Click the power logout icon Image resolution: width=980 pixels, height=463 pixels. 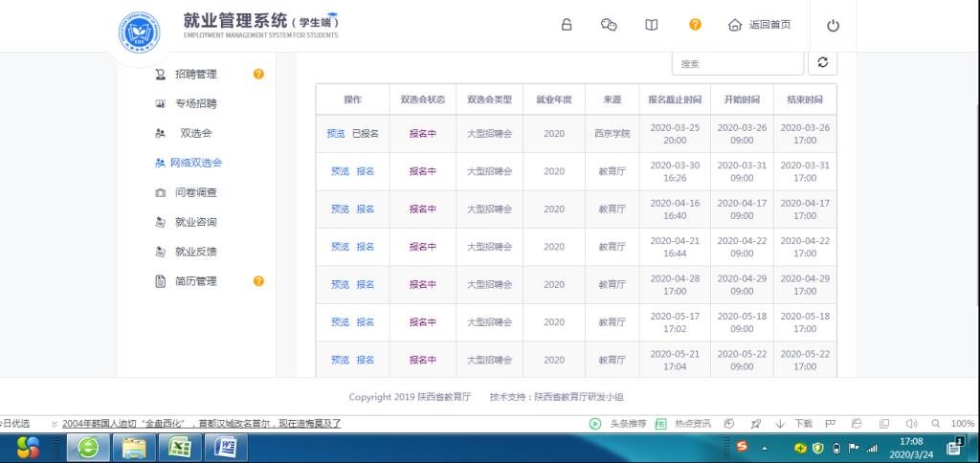(x=833, y=26)
